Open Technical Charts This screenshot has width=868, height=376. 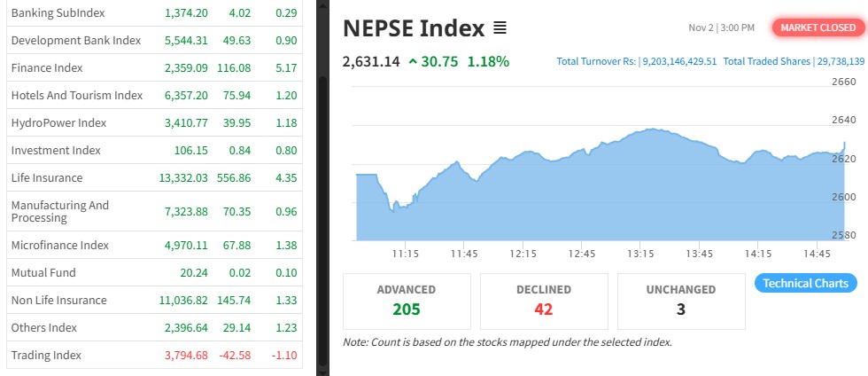pos(806,284)
